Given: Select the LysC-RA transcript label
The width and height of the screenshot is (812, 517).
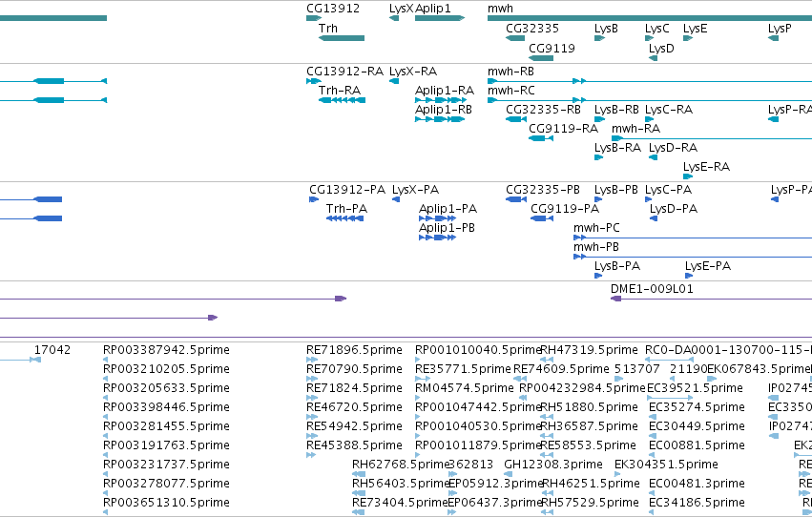Looking at the screenshot, I should click(669, 110).
